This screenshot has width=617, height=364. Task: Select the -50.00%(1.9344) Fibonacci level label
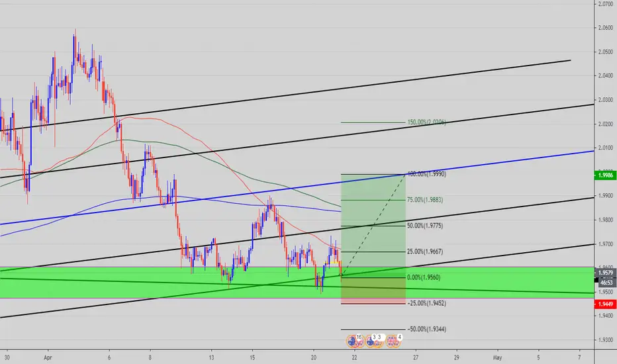426,329
